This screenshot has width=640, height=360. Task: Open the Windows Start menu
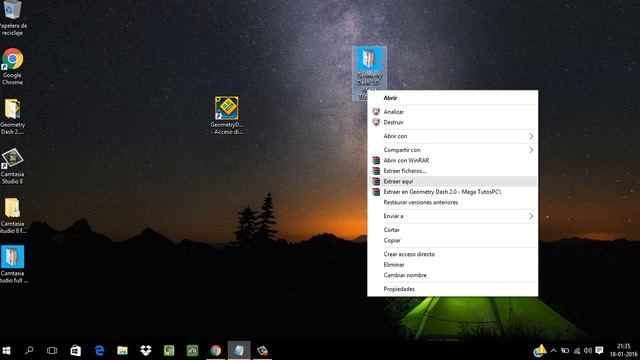coord(7,351)
